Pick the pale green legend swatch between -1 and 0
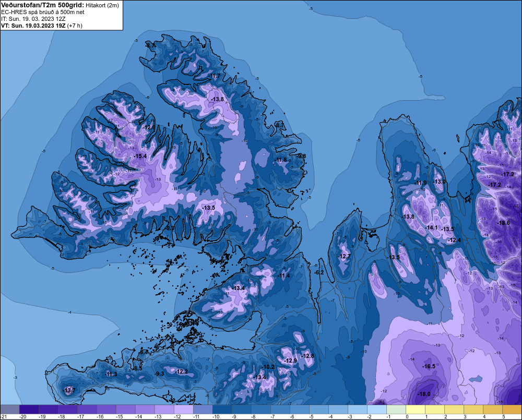 point(396,410)
